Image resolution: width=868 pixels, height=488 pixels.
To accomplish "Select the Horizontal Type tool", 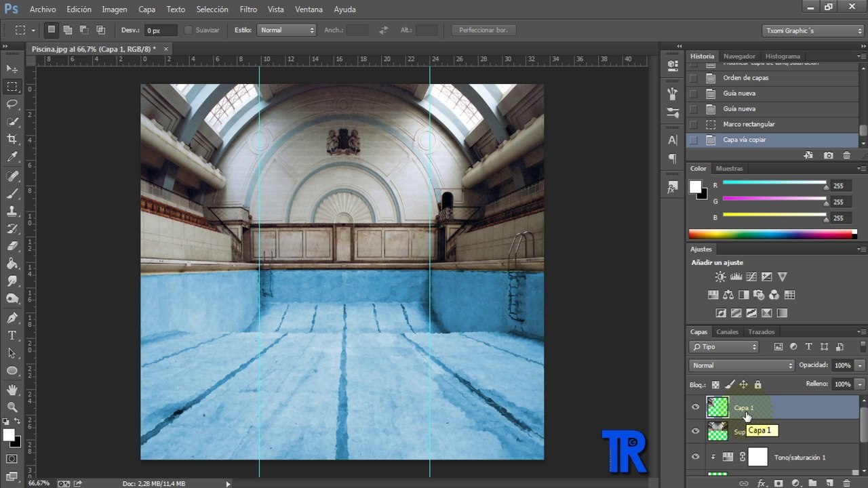I will tap(12, 335).
